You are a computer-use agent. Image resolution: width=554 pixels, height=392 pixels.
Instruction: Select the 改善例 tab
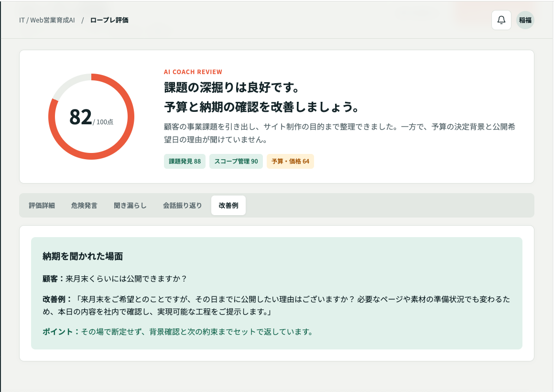click(228, 206)
